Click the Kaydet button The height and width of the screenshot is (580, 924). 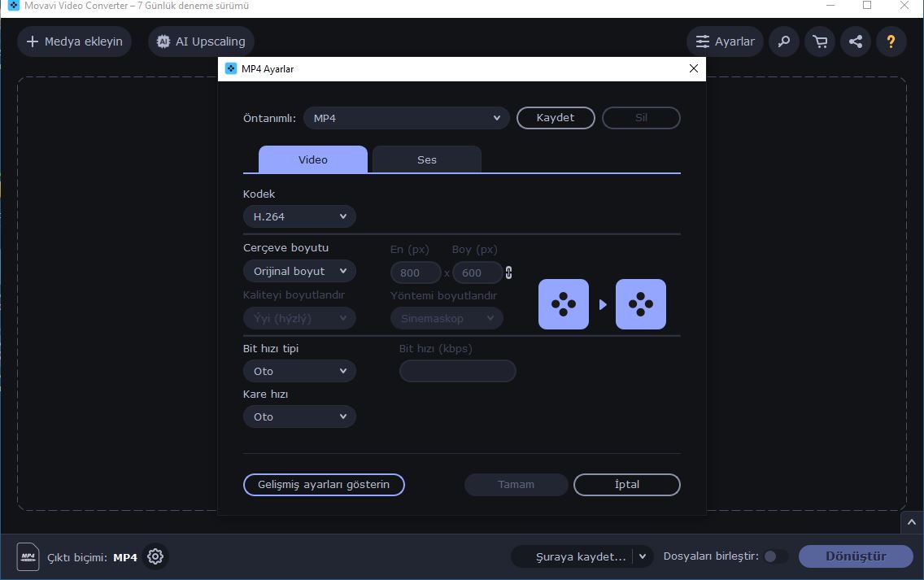tap(556, 117)
